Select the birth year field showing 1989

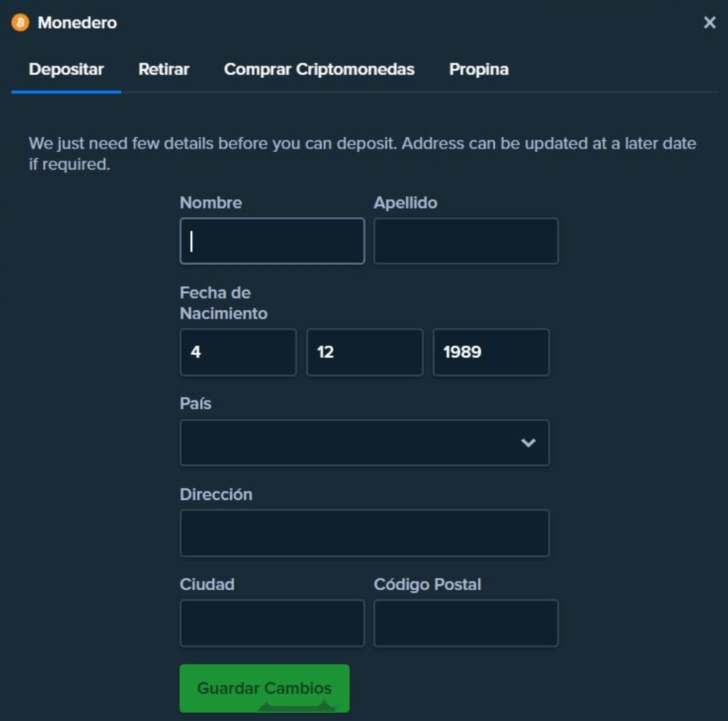pos(491,352)
